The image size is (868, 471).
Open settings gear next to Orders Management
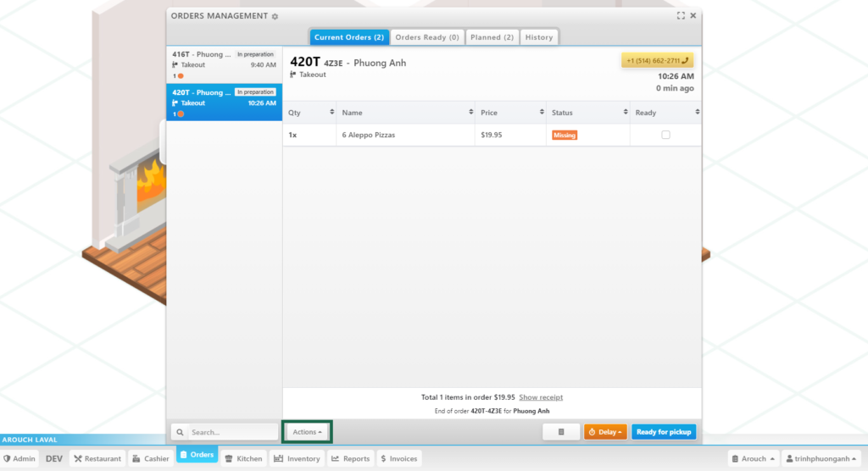click(275, 17)
